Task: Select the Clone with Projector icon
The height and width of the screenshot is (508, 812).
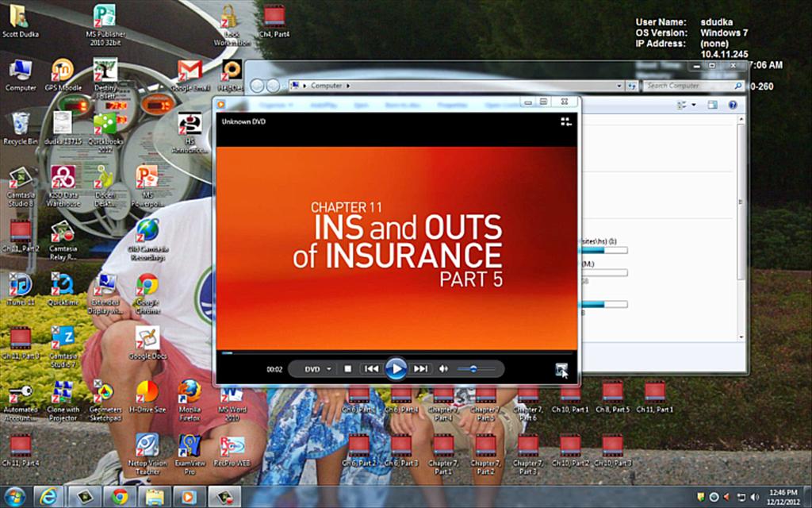Action: (63, 400)
